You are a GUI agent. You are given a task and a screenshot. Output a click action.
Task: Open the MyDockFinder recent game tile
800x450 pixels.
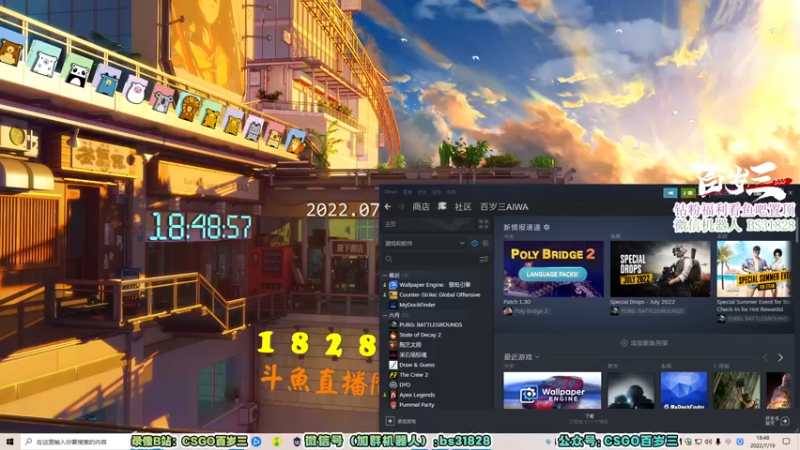coord(684,390)
